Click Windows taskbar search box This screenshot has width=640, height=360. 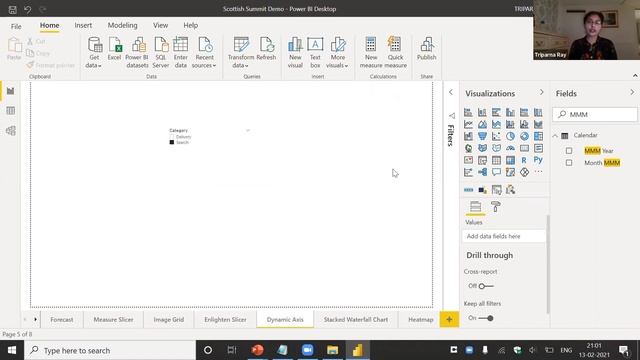coord(110,350)
